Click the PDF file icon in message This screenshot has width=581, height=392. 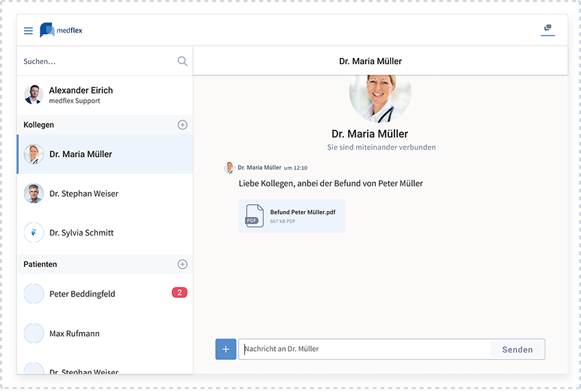(x=254, y=216)
